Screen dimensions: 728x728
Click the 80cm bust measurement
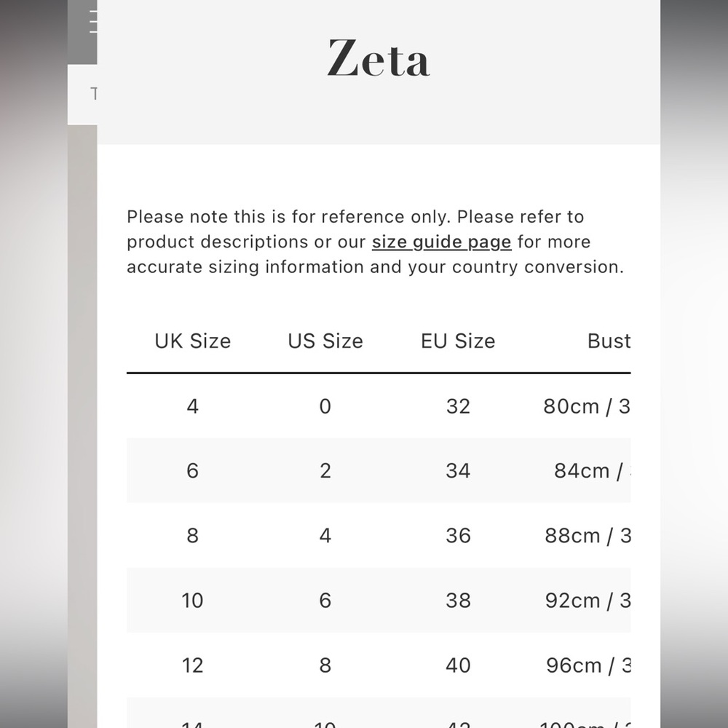pyautogui.click(x=587, y=406)
